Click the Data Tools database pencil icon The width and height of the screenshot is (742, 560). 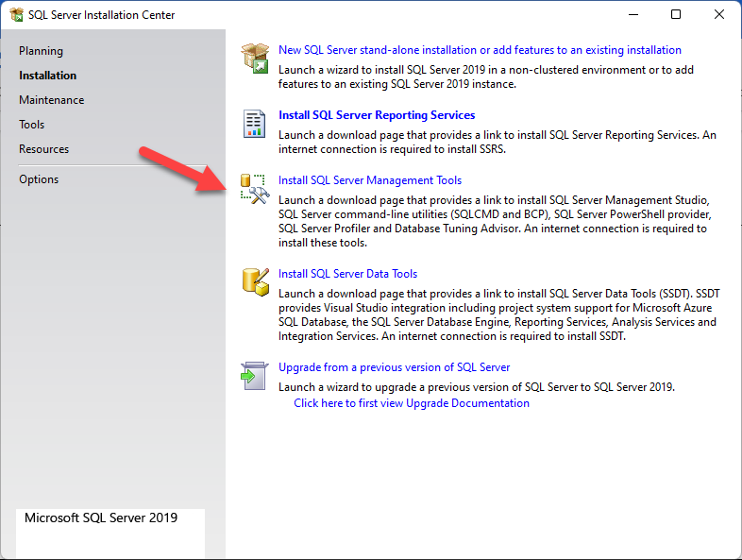pos(256,282)
